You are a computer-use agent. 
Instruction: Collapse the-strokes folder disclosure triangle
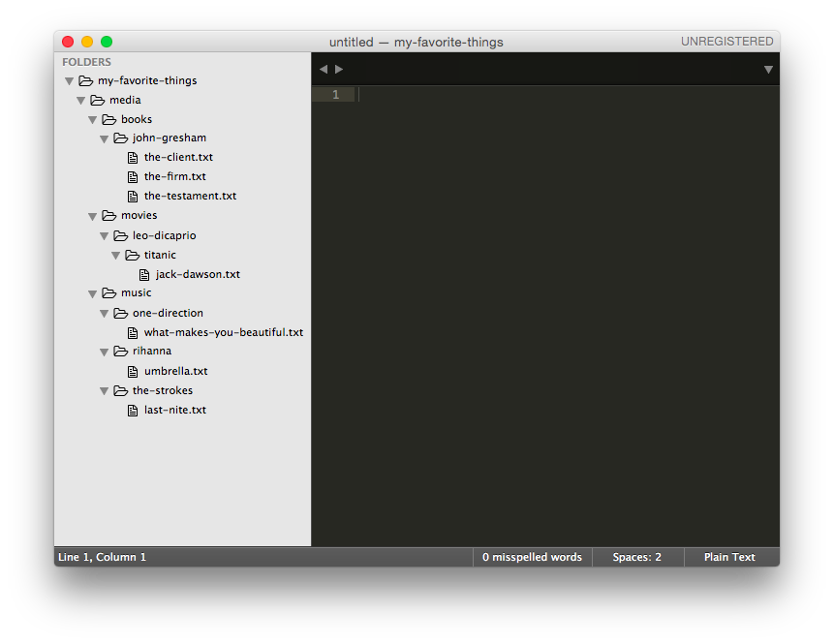coord(105,390)
